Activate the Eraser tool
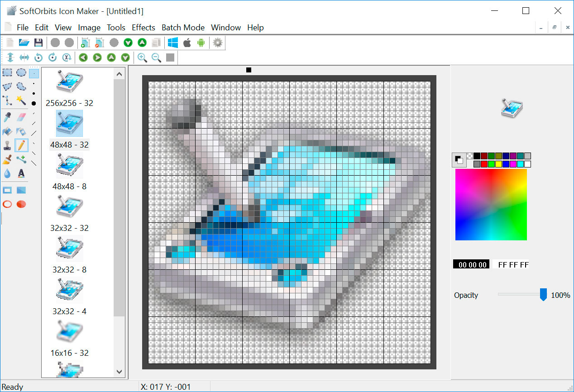Image resolution: width=574 pixels, height=392 pixels. [x=22, y=116]
